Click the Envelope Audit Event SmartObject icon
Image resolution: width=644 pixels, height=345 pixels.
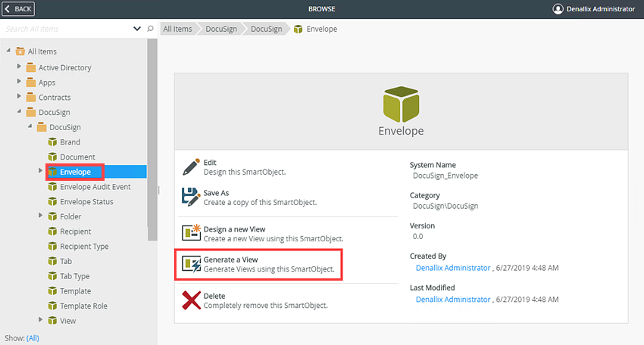(52, 187)
